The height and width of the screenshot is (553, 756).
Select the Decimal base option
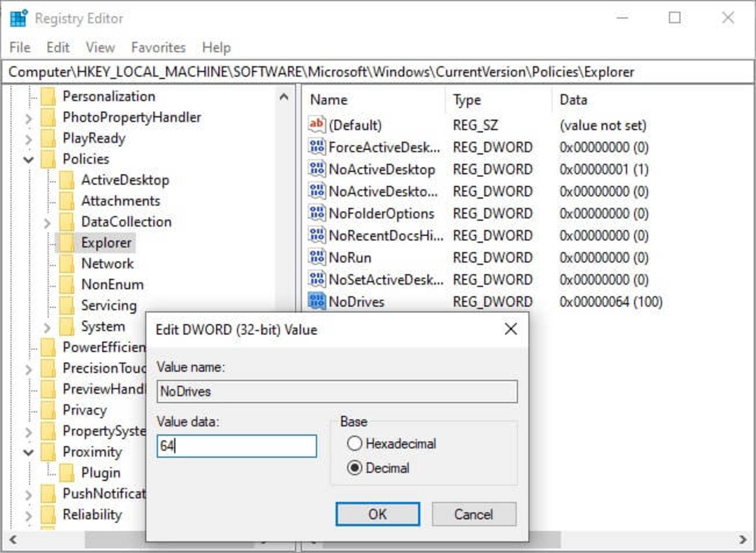378,468
